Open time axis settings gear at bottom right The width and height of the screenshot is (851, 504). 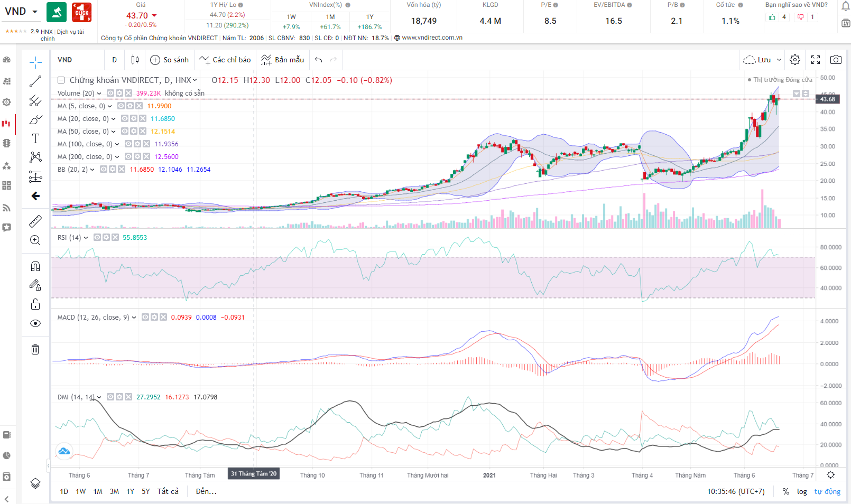(830, 475)
